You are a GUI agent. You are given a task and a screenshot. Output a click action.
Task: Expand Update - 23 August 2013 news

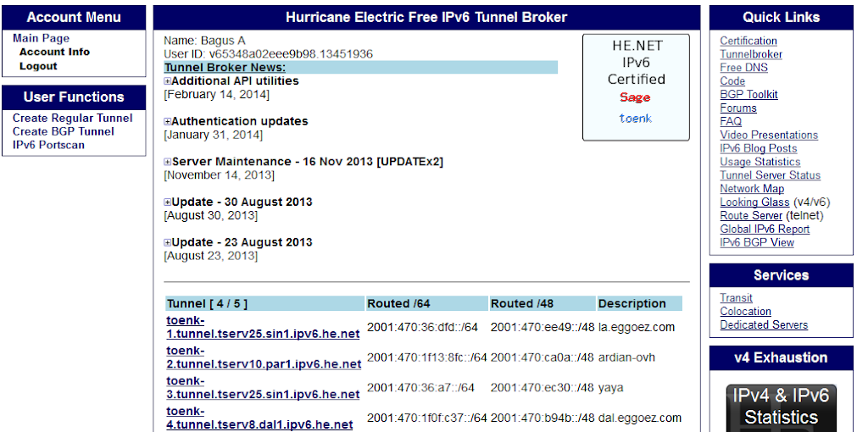coord(168,243)
